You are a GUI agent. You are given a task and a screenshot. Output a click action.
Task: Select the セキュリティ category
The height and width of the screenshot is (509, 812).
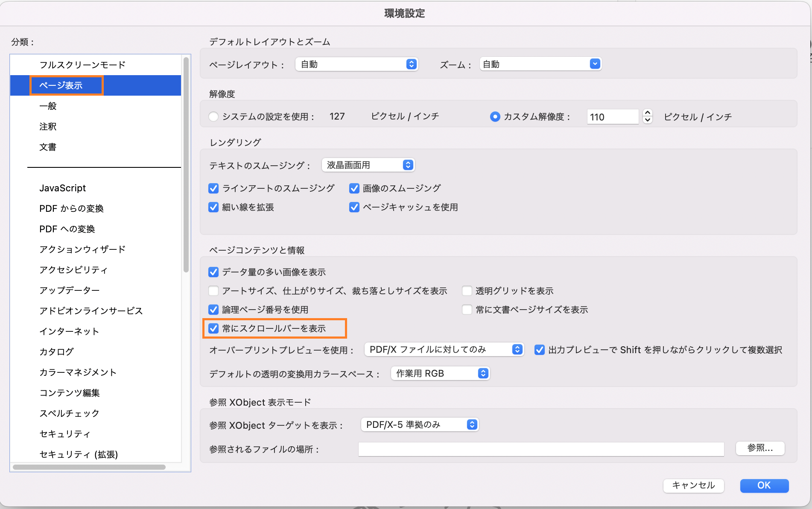coord(64,433)
